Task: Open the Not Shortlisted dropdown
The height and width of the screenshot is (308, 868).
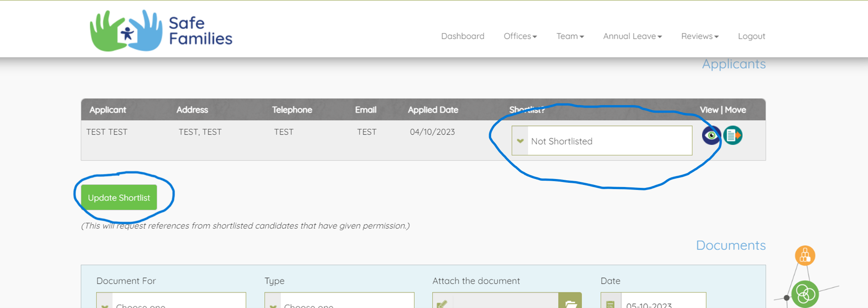Action: [601, 141]
